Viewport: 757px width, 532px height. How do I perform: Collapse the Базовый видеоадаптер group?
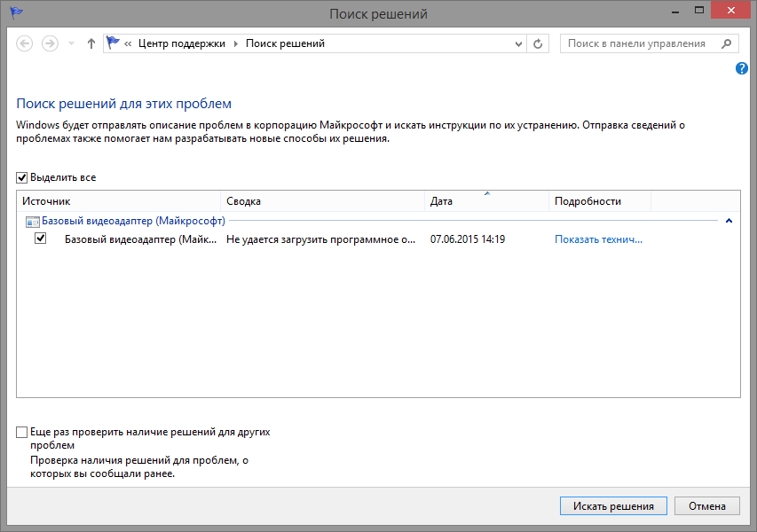pos(729,221)
